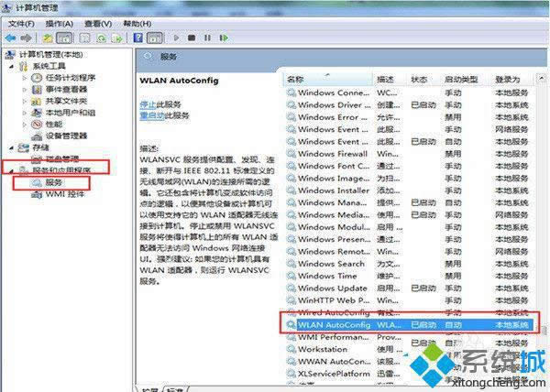Expand the 事件查看器 tree node

[x=25, y=90]
